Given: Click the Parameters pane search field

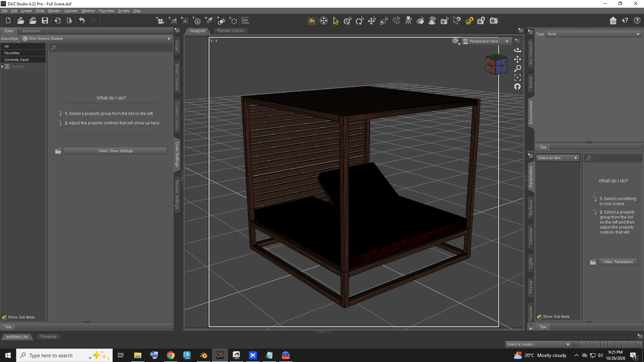Looking at the screenshot, I should (x=618, y=158).
